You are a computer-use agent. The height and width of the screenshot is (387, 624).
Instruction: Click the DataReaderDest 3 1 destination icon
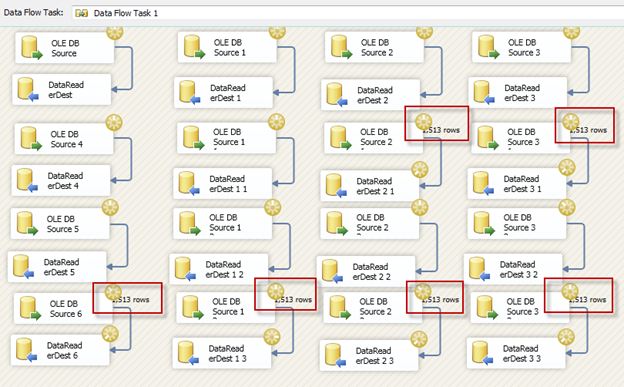click(x=484, y=184)
